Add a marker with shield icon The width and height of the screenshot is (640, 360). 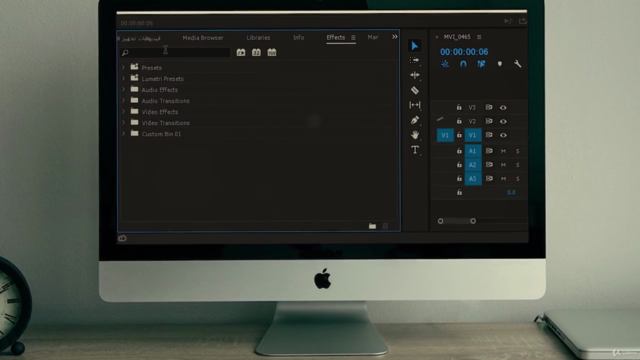pyautogui.click(x=500, y=64)
